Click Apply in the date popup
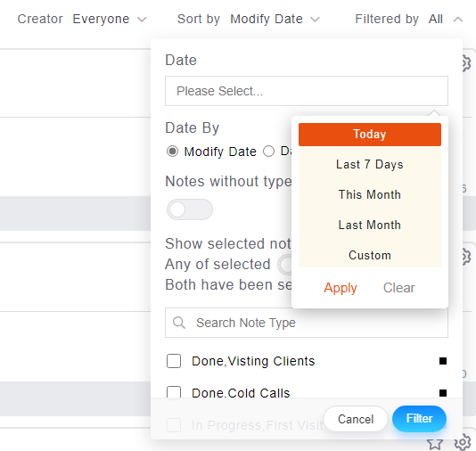Screen dimensions: 476x451 click(x=341, y=288)
